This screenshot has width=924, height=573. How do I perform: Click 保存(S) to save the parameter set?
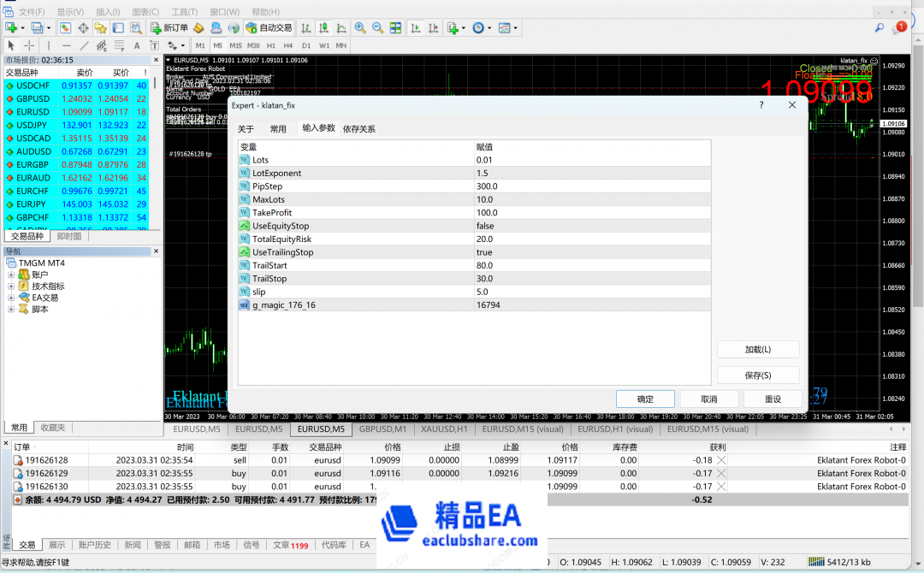[x=757, y=375]
